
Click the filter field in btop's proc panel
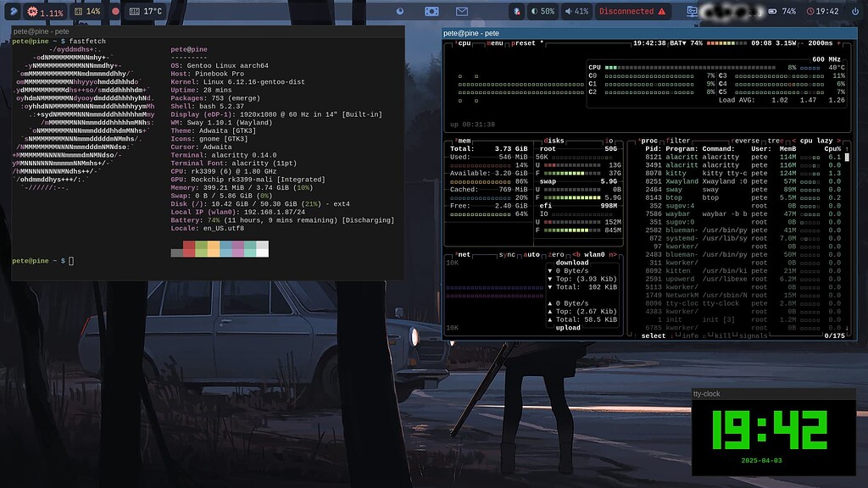[678, 141]
